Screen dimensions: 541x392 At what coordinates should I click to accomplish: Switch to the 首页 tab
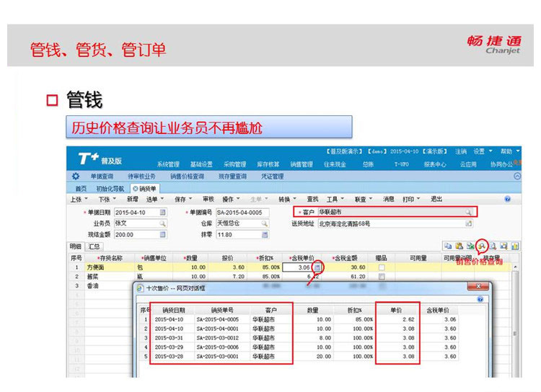point(81,189)
